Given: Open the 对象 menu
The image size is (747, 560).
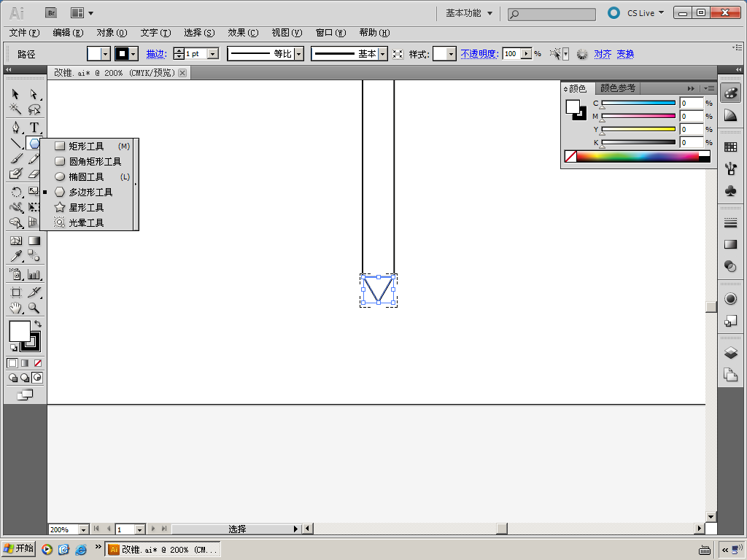Looking at the screenshot, I should pos(112,33).
